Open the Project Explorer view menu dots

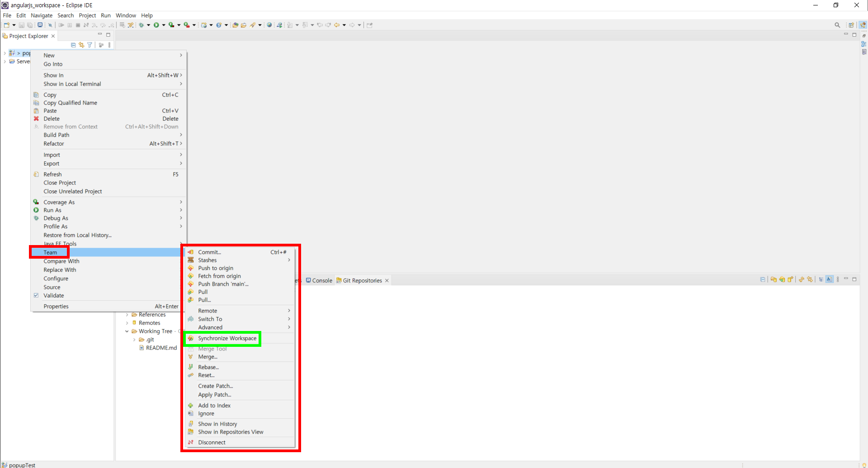pyautogui.click(x=109, y=45)
